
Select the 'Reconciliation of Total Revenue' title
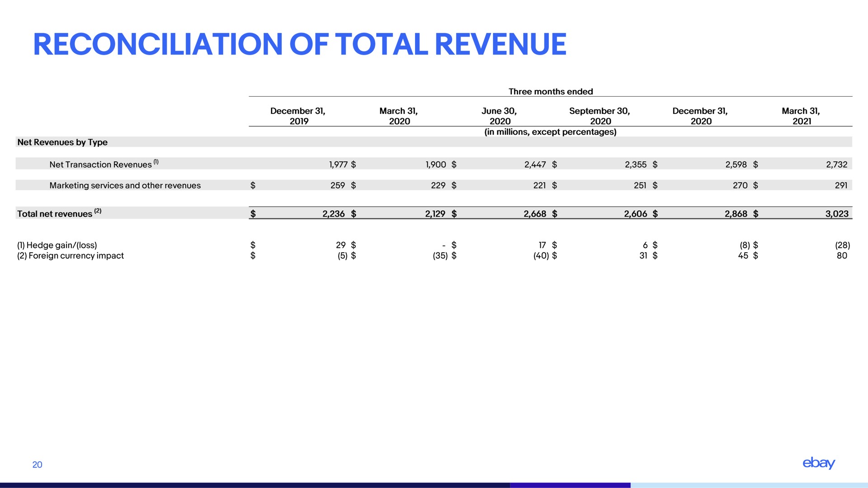pyautogui.click(x=300, y=44)
